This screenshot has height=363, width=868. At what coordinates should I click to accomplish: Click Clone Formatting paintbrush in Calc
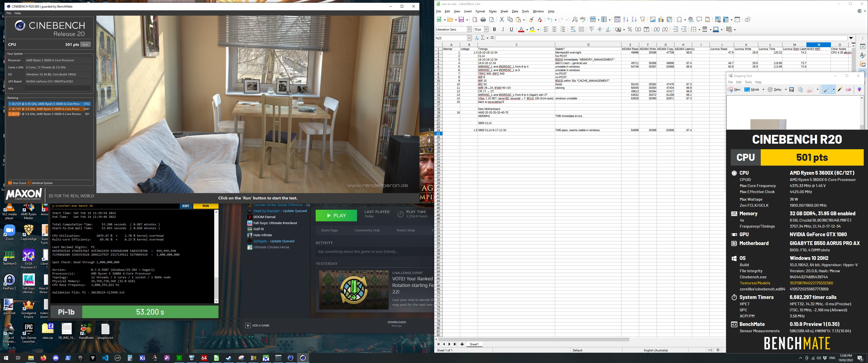pyautogui.click(x=531, y=19)
